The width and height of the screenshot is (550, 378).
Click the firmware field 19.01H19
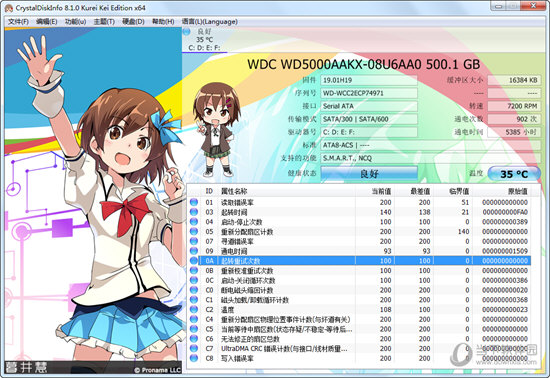pos(369,80)
